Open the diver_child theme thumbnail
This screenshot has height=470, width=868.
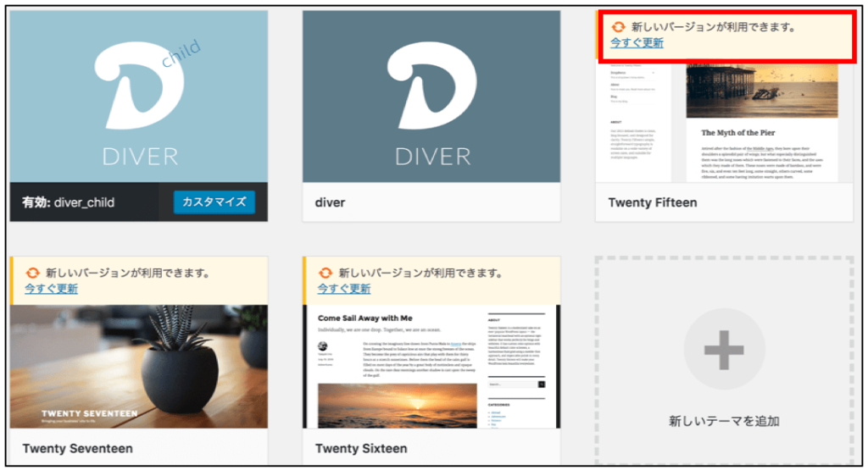tap(139, 97)
